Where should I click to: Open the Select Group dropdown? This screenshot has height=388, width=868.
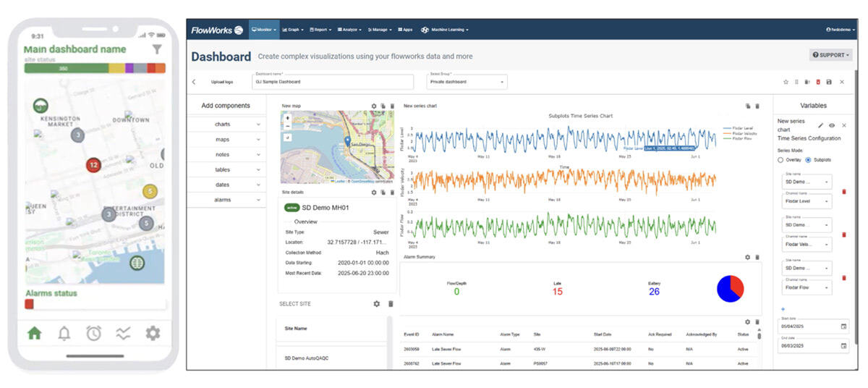[x=467, y=82]
